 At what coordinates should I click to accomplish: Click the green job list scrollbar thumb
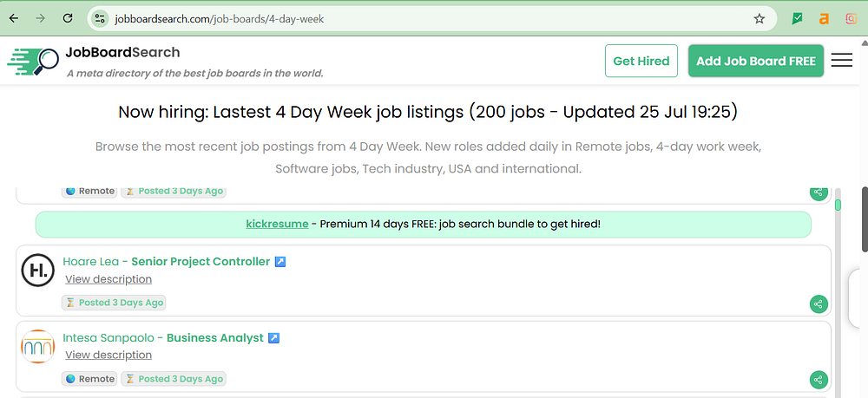(838, 206)
